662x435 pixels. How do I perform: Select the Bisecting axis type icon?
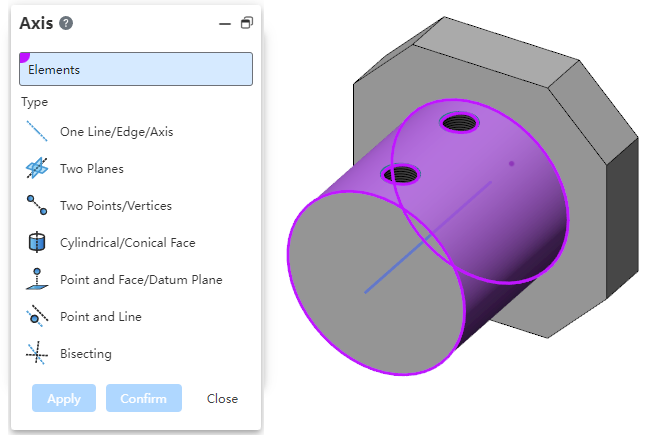pyautogui.click(x=36, y=353)
